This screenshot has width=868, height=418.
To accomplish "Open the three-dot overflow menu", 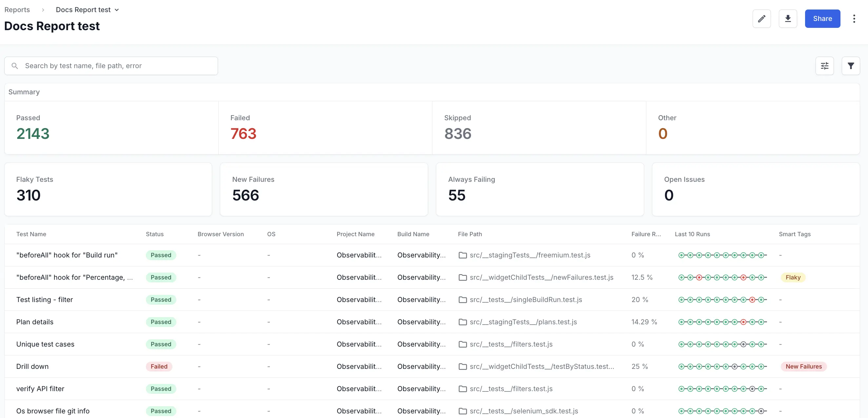I will [854, 19].
